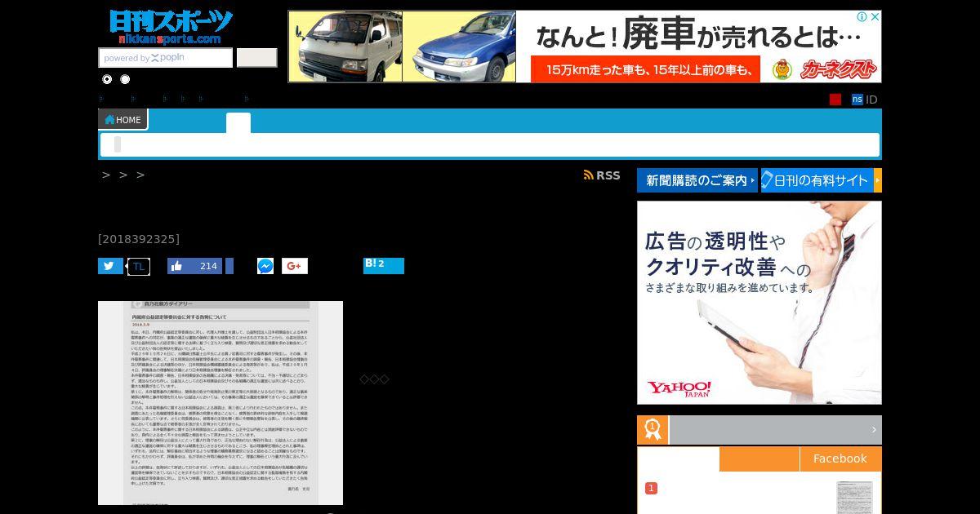Switch to the middle orange ranking tab
Screen dimensions: 980x514
coord(759,459)
